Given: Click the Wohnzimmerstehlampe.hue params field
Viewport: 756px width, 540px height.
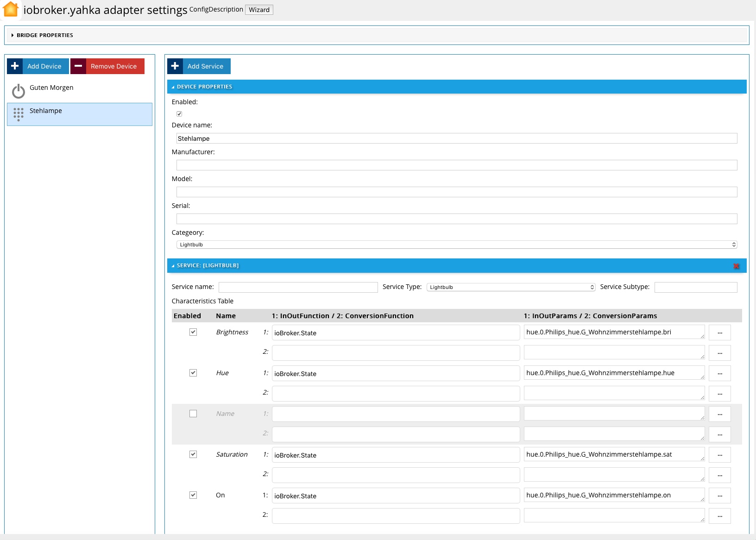Looking at the screenshot, I should click(x=614, y=373).
